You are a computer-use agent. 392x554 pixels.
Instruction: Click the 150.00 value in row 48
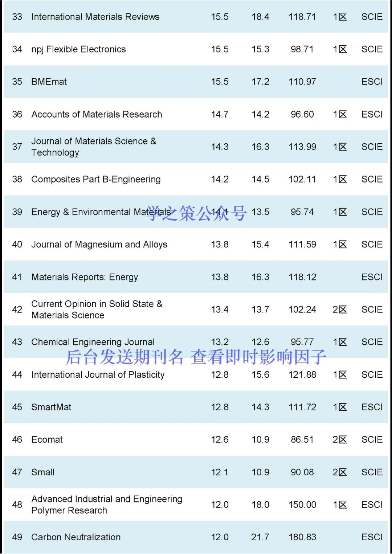302,505
